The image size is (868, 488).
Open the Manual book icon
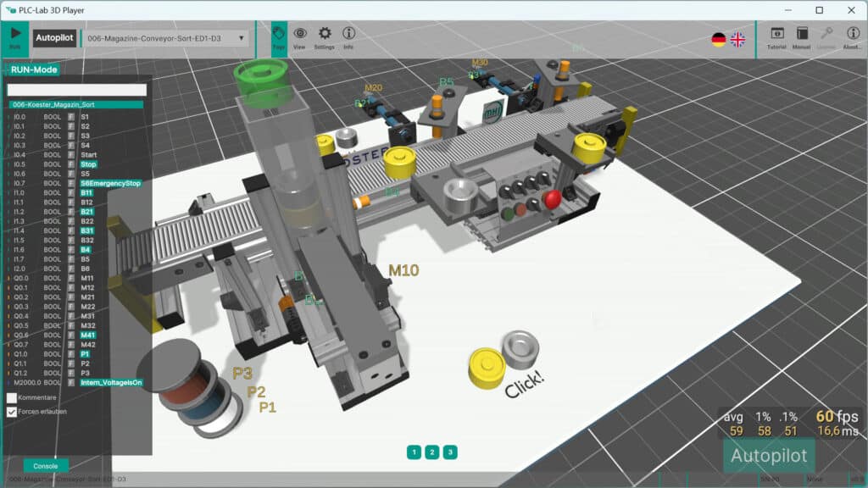(x=802, y=37)
